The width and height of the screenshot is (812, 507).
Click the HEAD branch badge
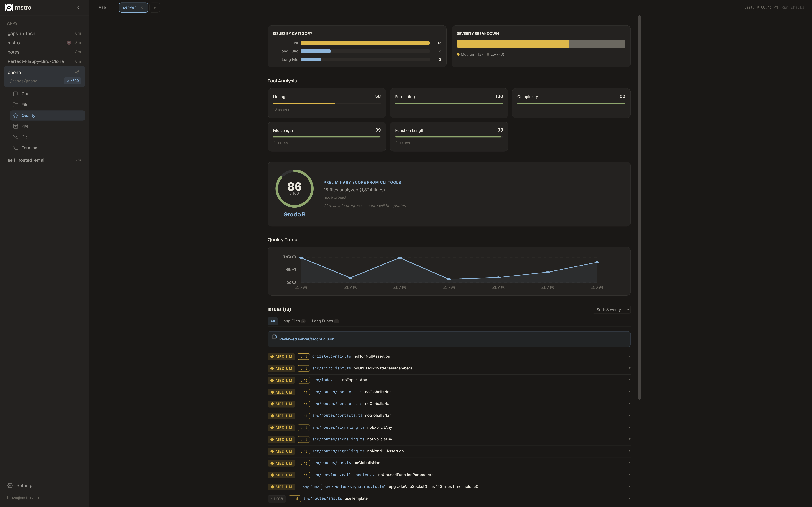pos(72,81)
